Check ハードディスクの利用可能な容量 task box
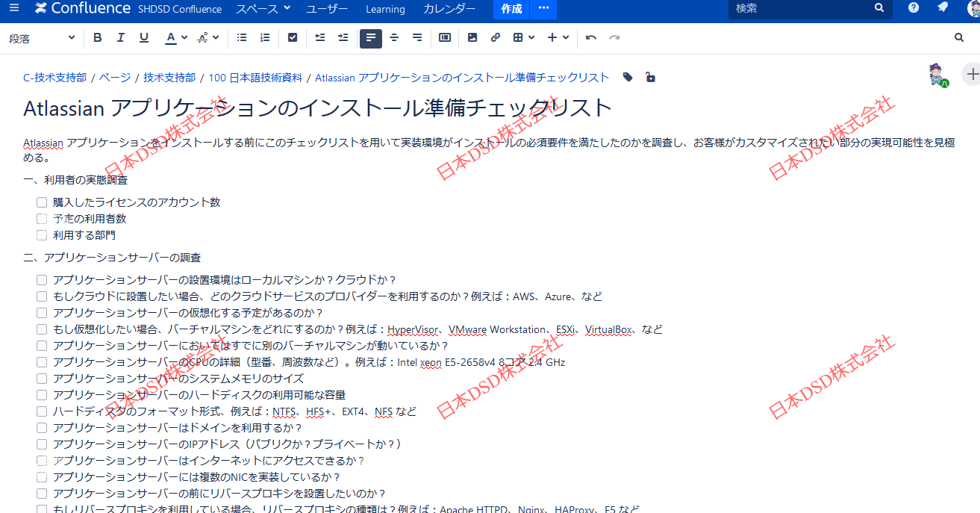This screenshot has height=513, width=980. [x=42, y=395]
